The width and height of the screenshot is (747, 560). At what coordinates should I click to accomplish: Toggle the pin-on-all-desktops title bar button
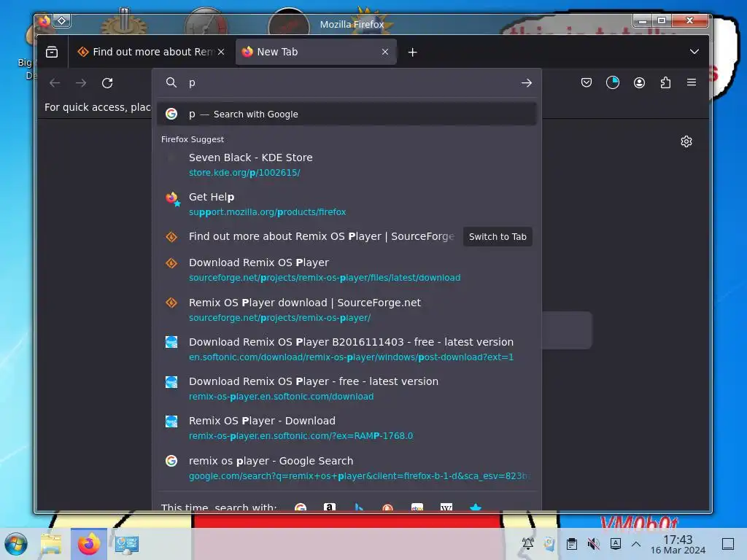point(62,20)
